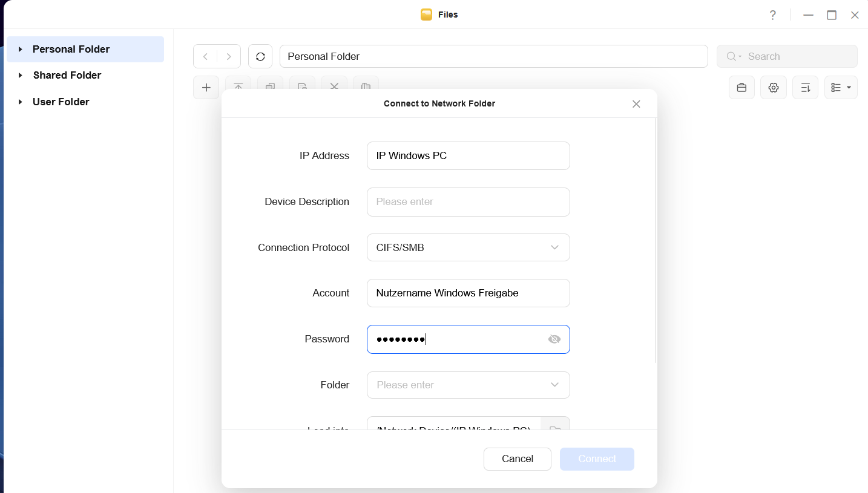Viewport: 868px width, 493px height.
Task: Click the plus (create new) toolbar icon
Action: tap(206, 88)
